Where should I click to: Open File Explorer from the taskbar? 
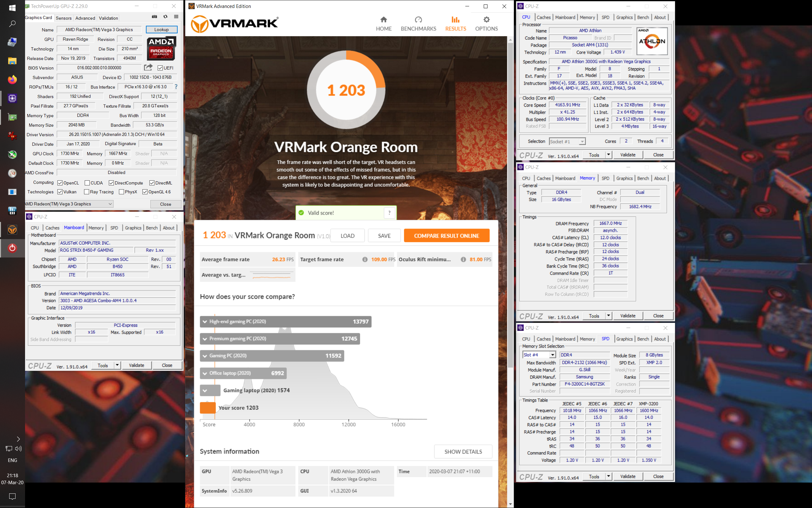click(x=12, y=61)
